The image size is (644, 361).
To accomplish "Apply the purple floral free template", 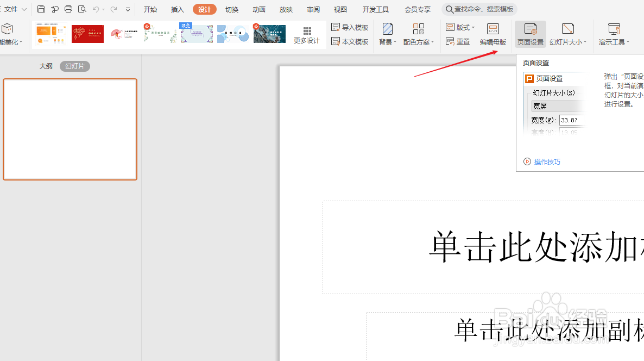I will click(x=197, y=33).
